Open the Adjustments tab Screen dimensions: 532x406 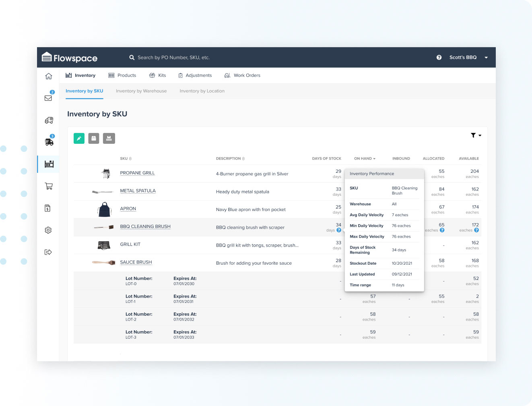[x=195, y=75]
